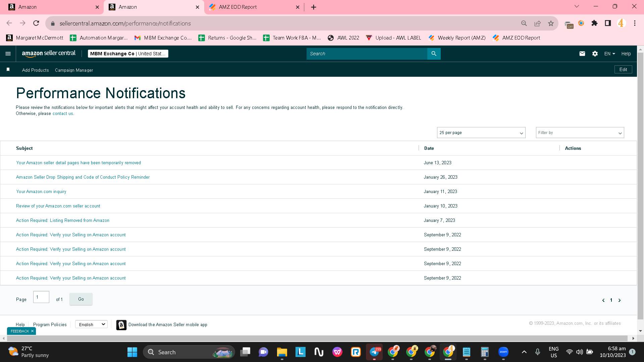Open Campaign Manager in the favorites bar
The height and width of the screenshot is (362, 644).
[74, 70]
